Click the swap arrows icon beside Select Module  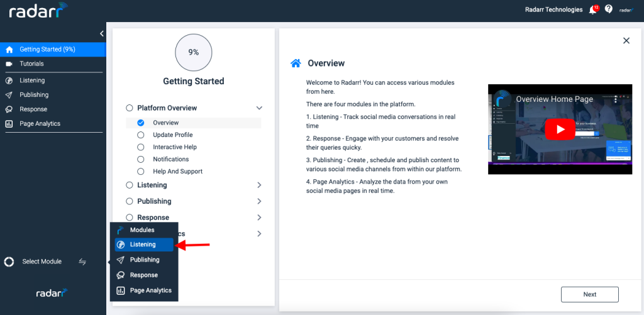pyautogui.click(x=82, y=262)
